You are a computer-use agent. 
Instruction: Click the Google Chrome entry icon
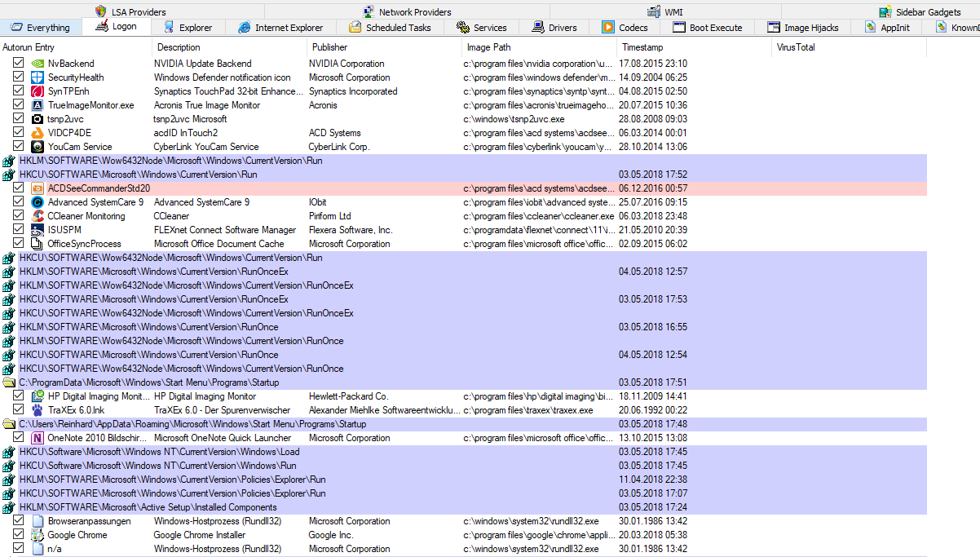coord(38,535)
